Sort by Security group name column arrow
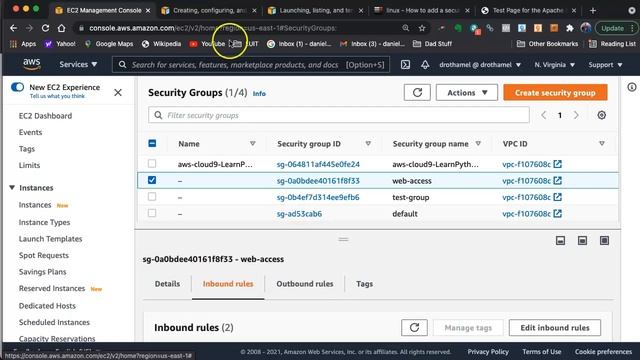 (478, 144)
